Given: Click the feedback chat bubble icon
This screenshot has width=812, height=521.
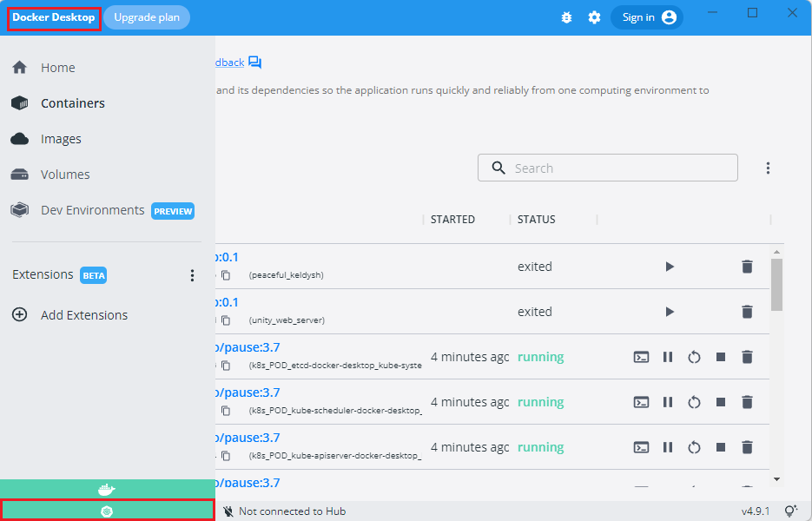Looking at the screenshot, I should click(254, 63).
